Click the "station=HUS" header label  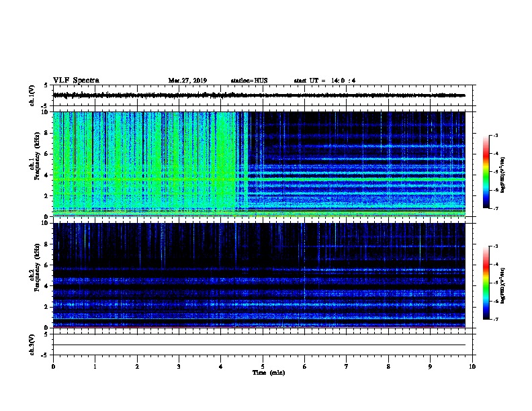coord(249,81)
